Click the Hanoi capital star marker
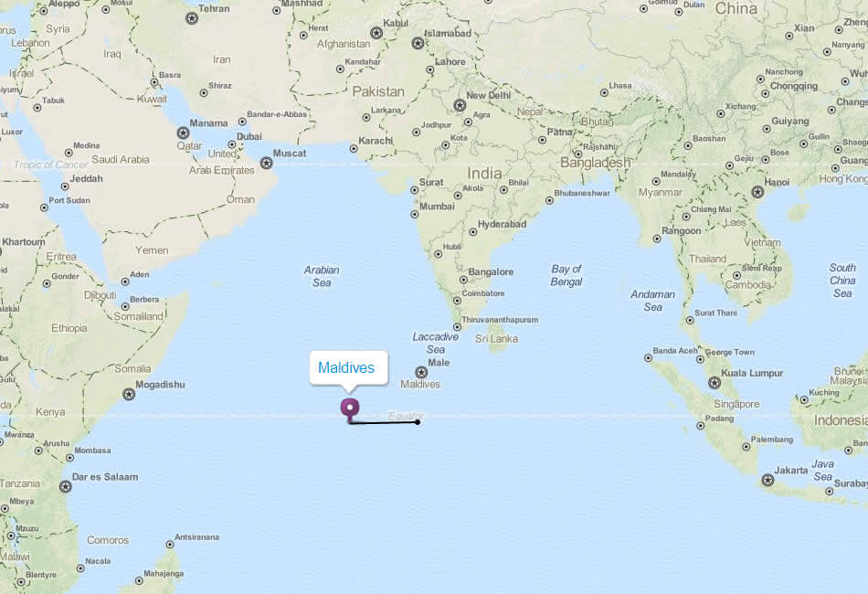The width and height of the screenshot is (868, 594). tap(757, 192)
